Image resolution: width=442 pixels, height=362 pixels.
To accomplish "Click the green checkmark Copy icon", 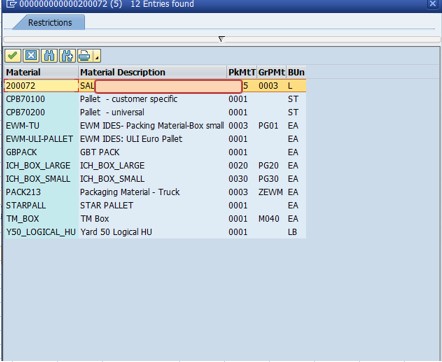I will (x=13, y=56).
